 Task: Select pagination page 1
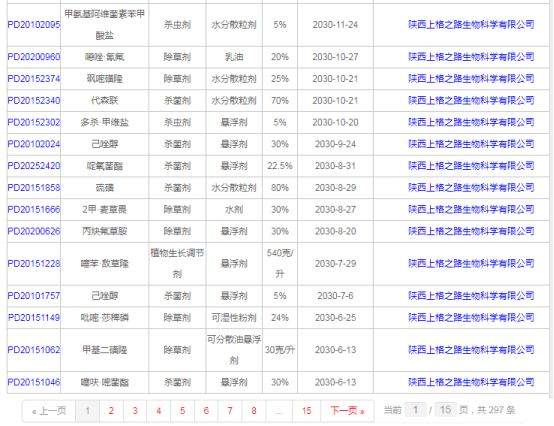[88, 411]
